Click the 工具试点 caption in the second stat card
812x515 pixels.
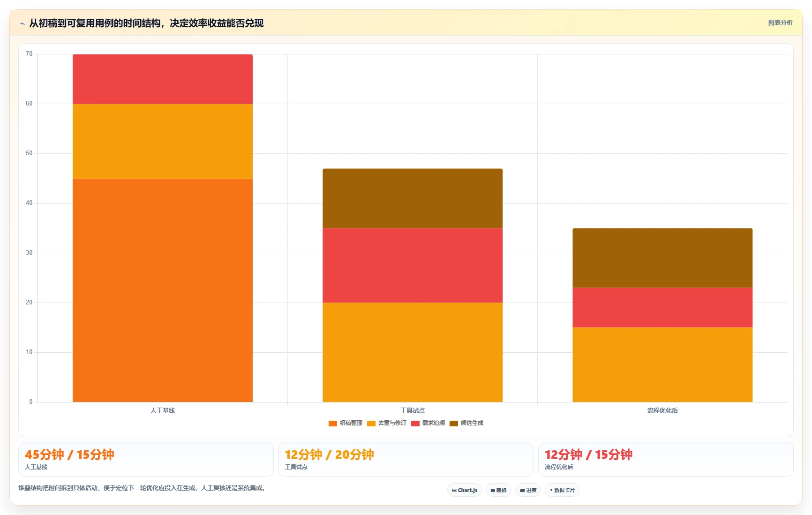pyautogui.click(x=296, y=467)
